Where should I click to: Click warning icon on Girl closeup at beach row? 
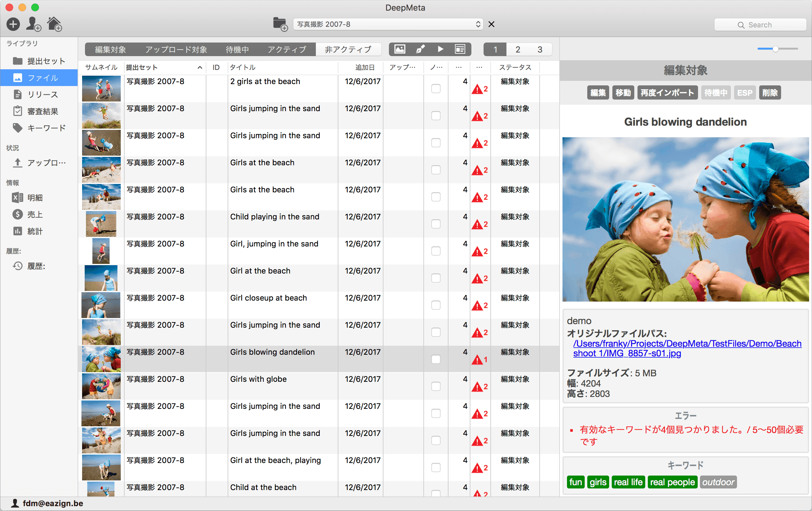[x=477, y=306]
